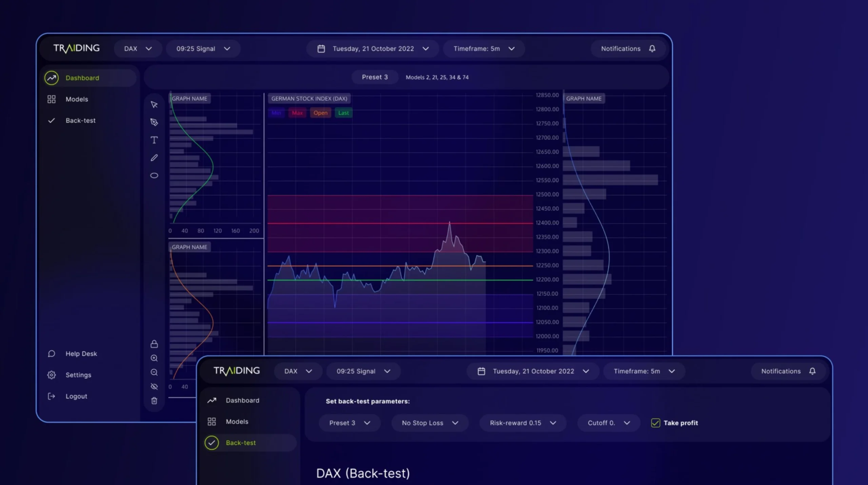868x485 pixels.
Task: Enable the Take profit checkbox
Action: pos(655,423)
